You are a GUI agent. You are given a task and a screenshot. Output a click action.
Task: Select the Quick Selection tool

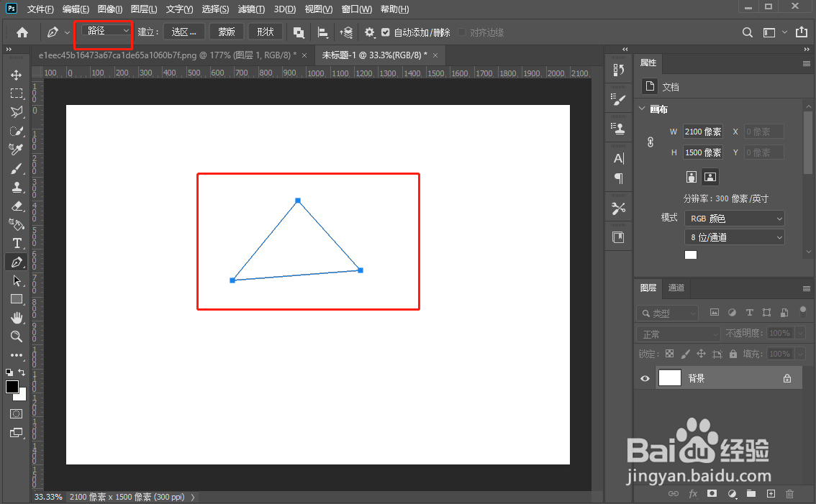click(16, 131)
